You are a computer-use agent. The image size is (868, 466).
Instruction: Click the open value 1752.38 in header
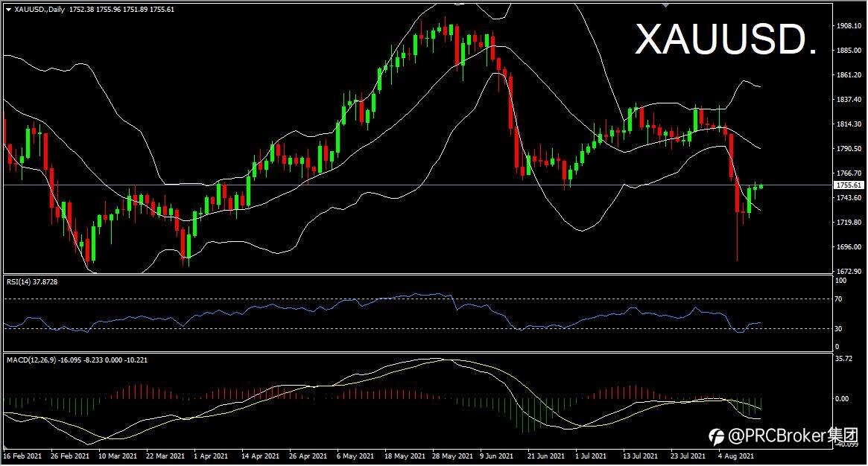pos(81,10)
